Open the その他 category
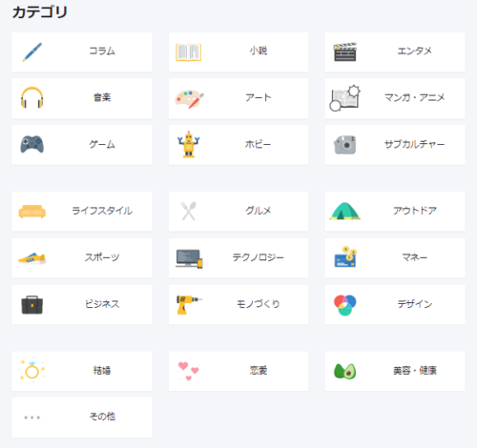 pos(82,417)
